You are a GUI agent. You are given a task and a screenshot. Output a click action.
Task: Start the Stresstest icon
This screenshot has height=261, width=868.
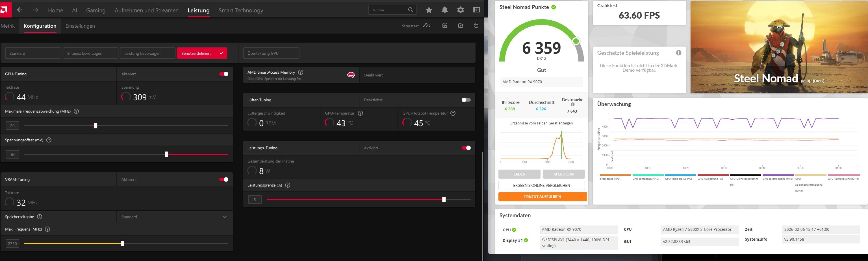(427, 26)
